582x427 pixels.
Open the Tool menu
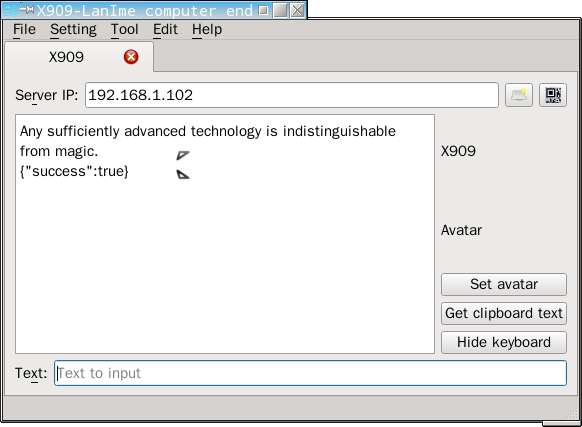point(125,29)
